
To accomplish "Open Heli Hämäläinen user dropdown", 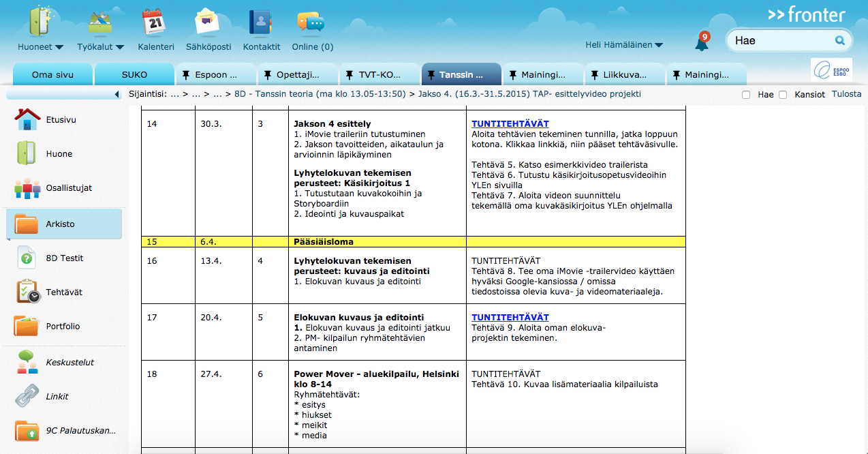I will [x=623, y=45].
